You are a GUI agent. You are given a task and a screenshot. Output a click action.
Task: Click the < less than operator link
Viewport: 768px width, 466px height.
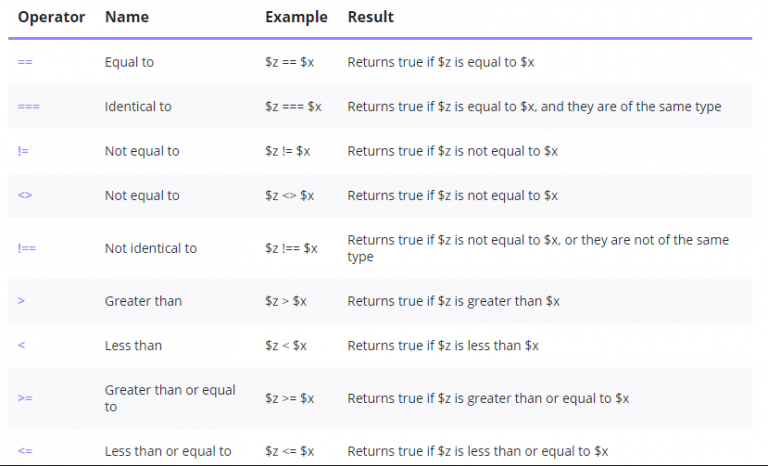(21, 345)
